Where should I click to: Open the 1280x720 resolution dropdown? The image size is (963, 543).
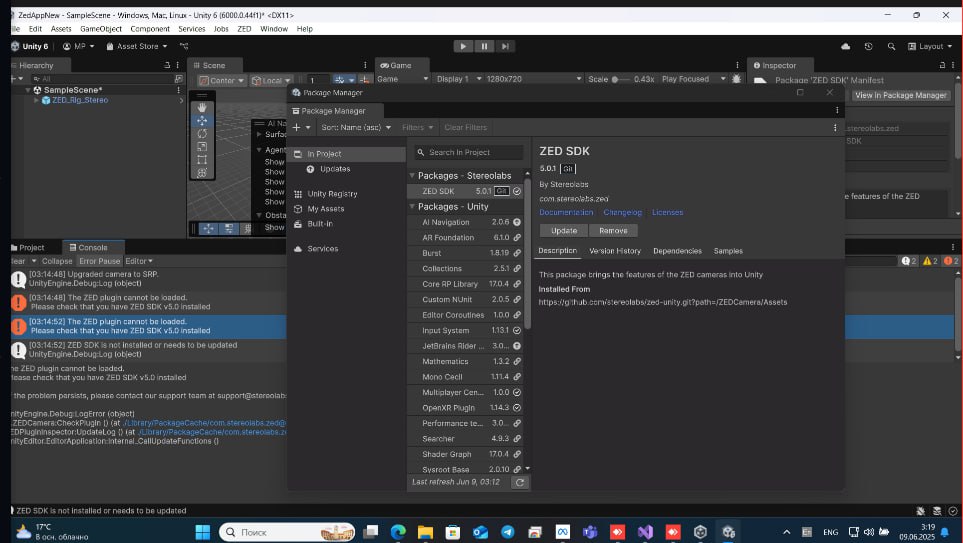point(533,79)
